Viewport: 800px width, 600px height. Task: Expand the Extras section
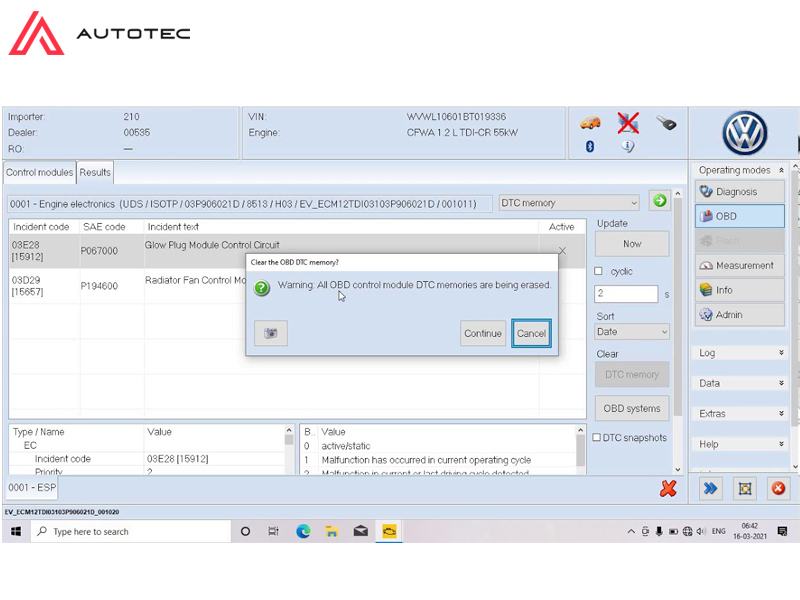pyautogui.click(x=740, y=413)
